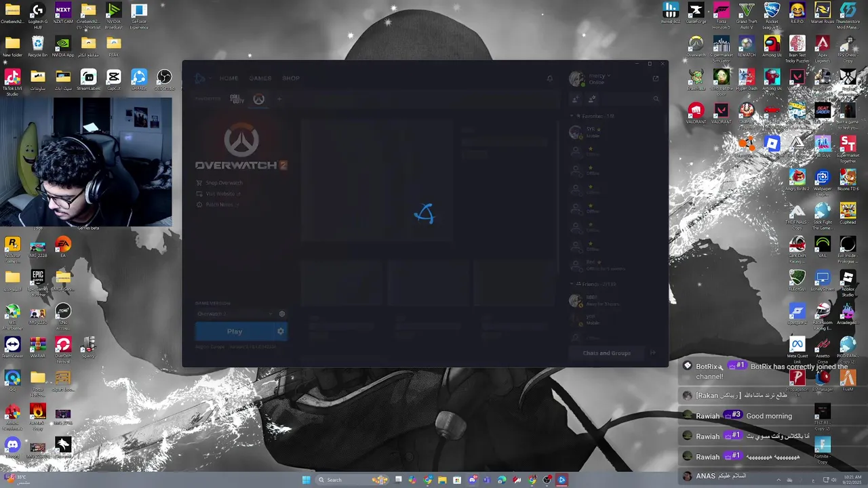Image resolution: width=868 pixels, height=488 pixels.
Task: Select the Call of Duty game tab
Action: tap(237, 99)
